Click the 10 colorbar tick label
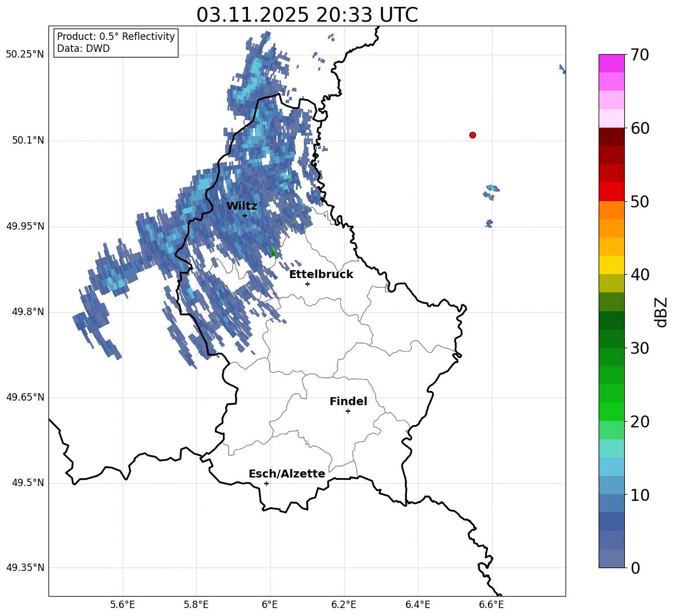The width and height of the screenshot is (675, 616). pyautogui.click(x=640, y=495)
